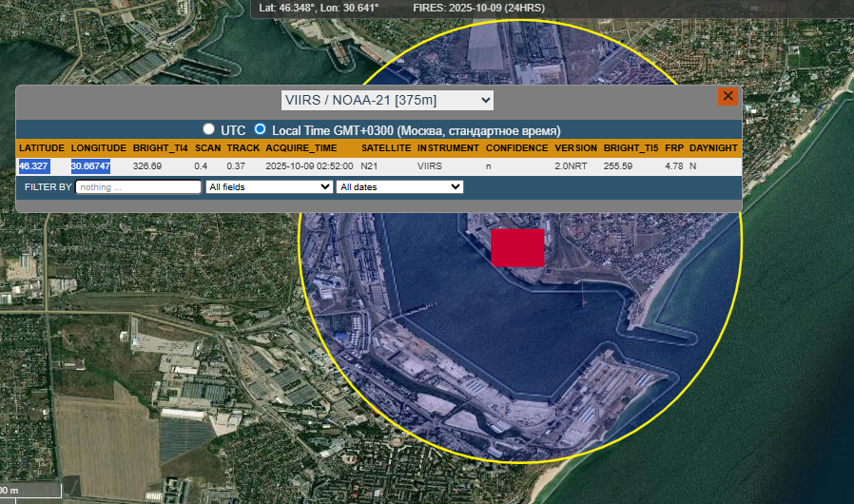Open the All dates filter dropdown
This screenshot has height=504, width=854.
(399, 187)
